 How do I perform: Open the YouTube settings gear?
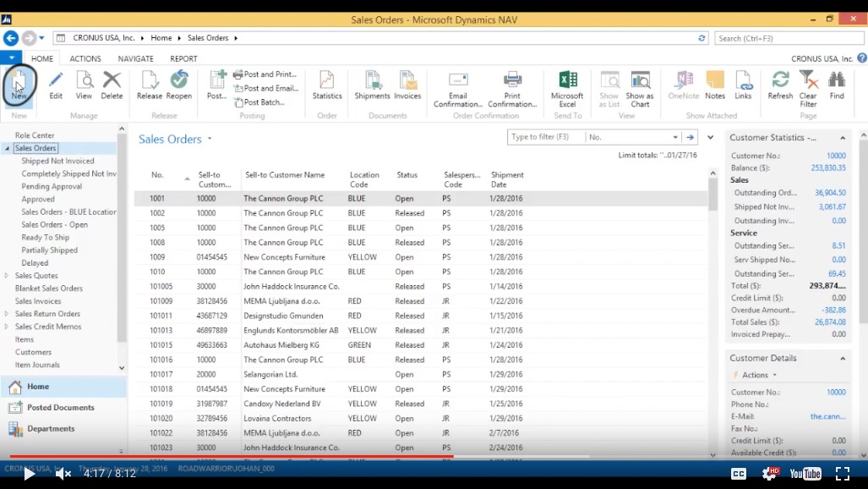(769, 473)
